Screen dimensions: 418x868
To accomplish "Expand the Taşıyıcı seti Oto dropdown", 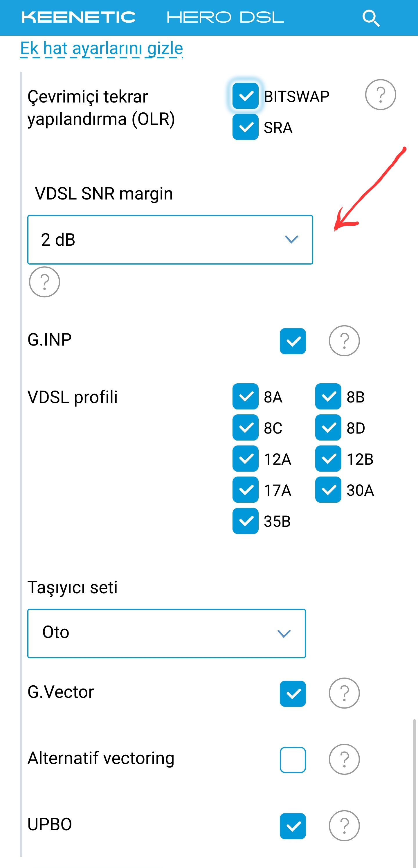I will 166,633.
